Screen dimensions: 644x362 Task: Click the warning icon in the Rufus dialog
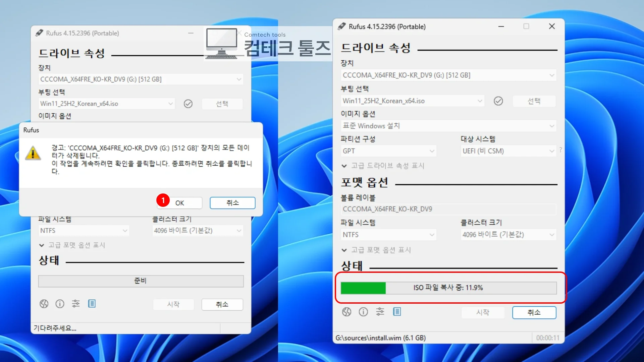[x=33, y=153]
